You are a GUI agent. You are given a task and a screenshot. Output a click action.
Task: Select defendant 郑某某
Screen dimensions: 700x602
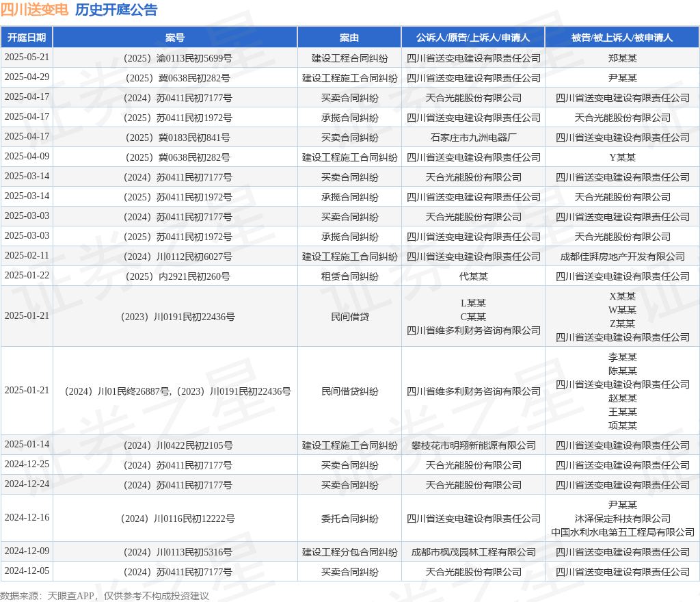click(622, 58)
